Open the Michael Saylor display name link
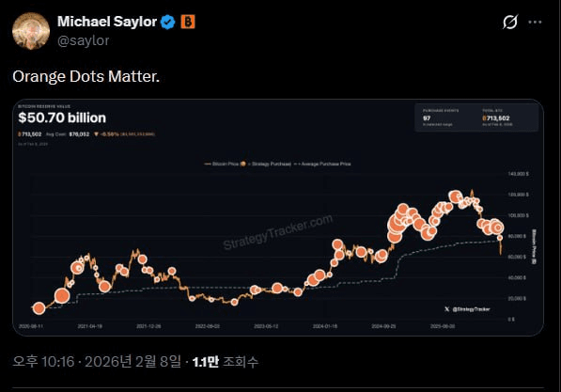 [107, 22]
